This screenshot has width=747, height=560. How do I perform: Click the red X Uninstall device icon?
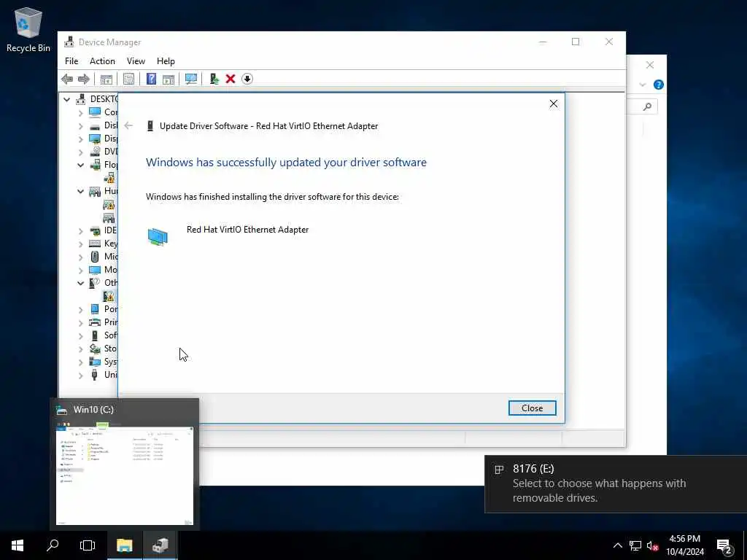pos(231,79)
